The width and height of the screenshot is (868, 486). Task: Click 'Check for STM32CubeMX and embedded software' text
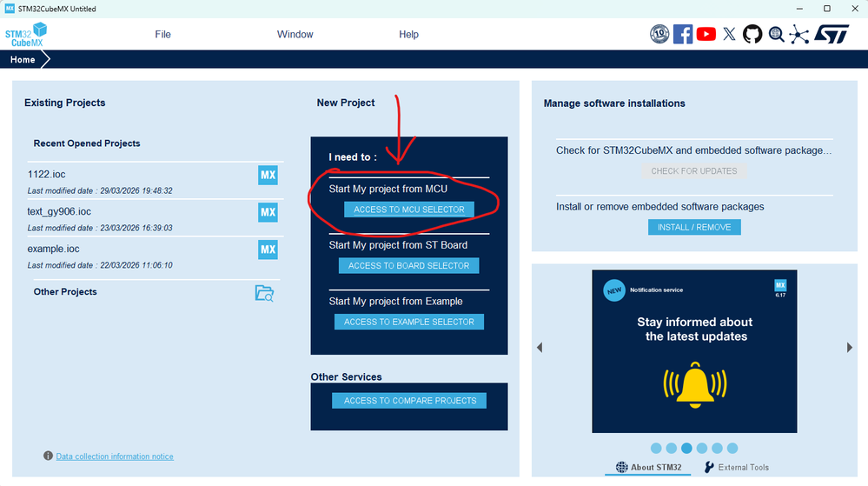pyautogui.click(x=693, y=150)
